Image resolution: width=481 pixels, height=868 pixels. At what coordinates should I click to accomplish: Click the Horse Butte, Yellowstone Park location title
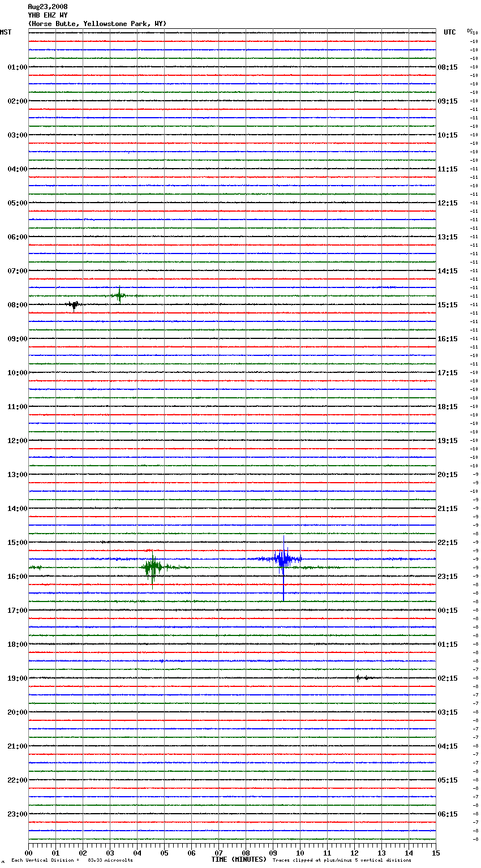97,24
